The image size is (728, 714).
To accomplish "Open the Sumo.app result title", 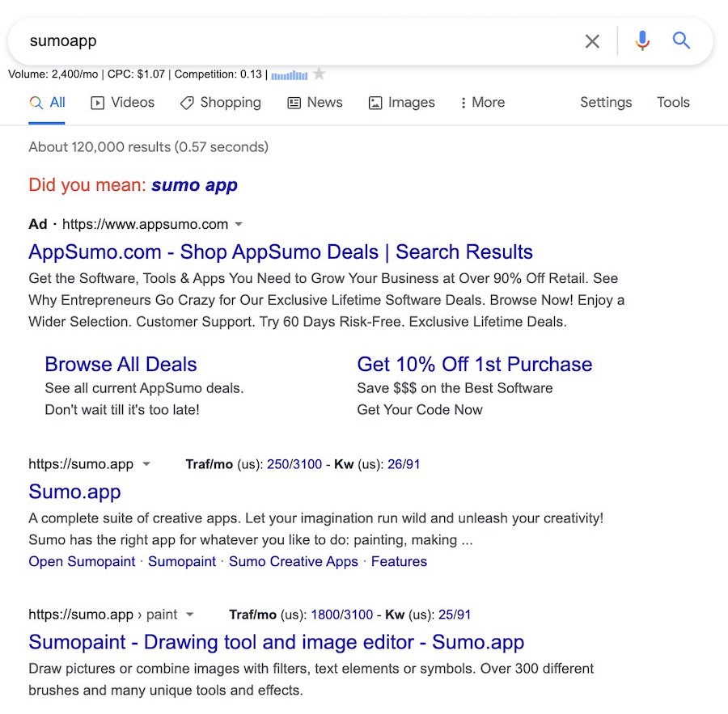I will 74,492.
